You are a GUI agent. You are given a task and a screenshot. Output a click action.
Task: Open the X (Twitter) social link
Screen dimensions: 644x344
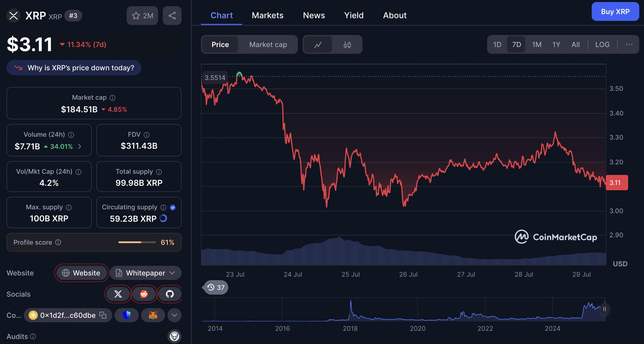[118, 294]
